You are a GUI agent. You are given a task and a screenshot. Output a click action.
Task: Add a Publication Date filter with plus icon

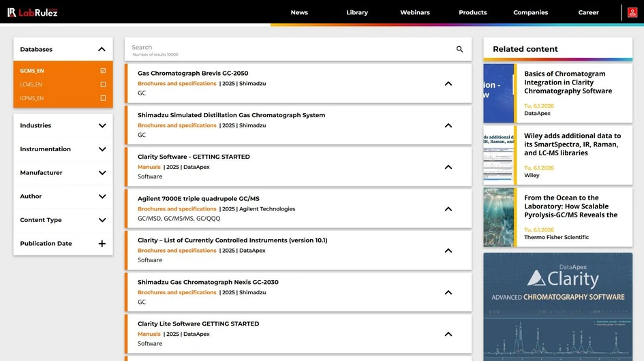(102, 244)
